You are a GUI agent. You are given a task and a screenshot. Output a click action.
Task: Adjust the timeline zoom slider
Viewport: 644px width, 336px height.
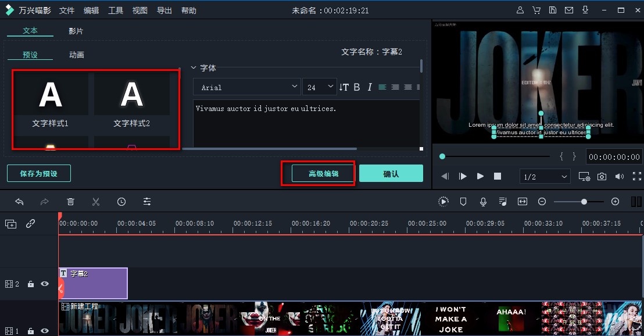[x=583, y=201]
